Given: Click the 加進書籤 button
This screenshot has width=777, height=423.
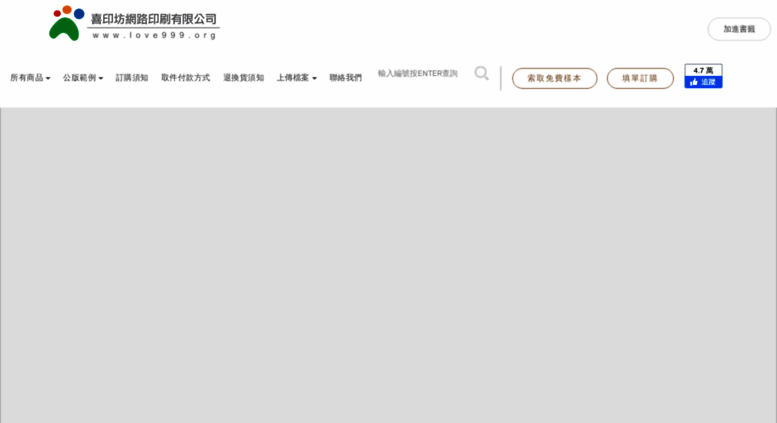Looking at the screenshot, I should click(739, 29).
